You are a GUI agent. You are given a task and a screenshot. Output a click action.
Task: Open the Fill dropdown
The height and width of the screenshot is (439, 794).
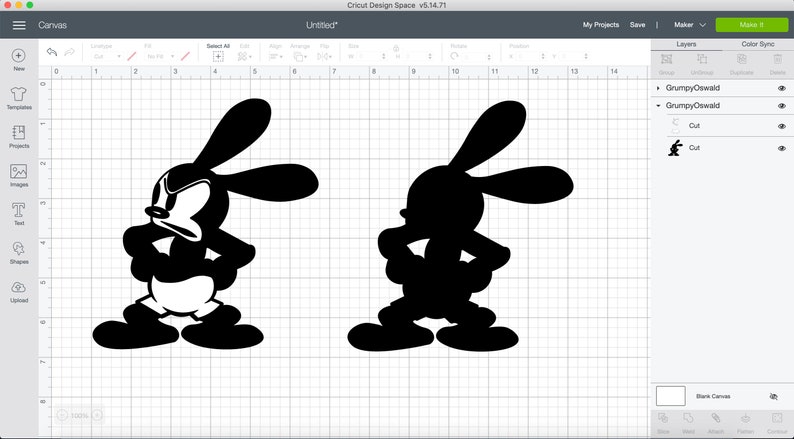tap(161, 56)
